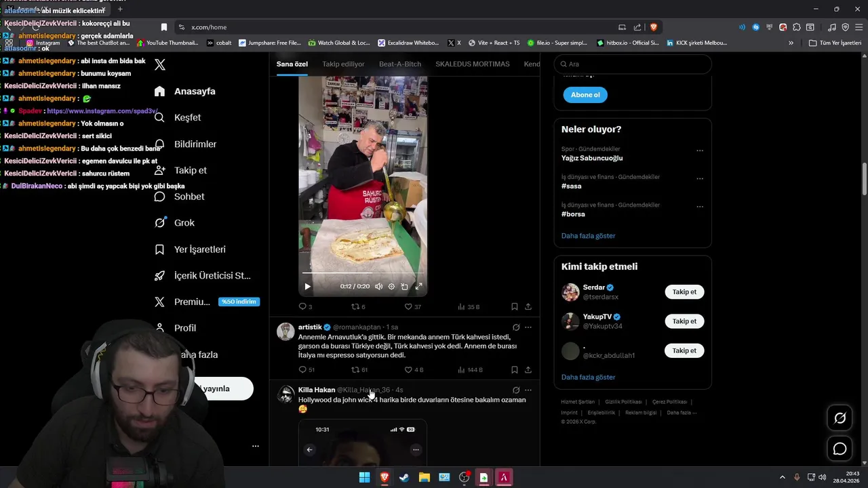The height and width of the screenshot is (488, 868).
Task: Click the @romankaptan handle
Action: 357,327
